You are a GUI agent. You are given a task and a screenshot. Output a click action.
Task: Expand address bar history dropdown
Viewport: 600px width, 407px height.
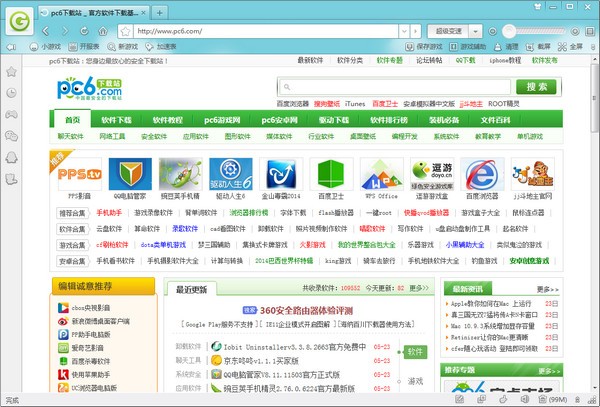(x=404, y=31)
